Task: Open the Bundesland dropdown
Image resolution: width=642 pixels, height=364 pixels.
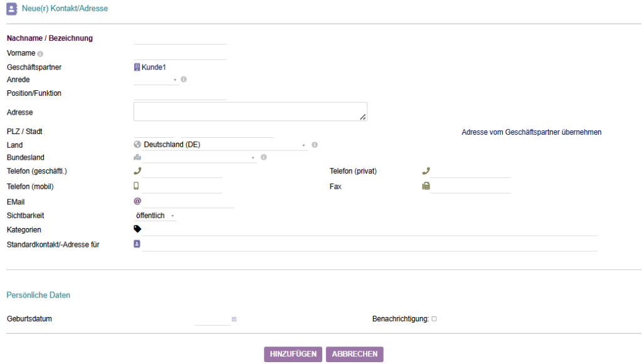Action: pos(199,158)
